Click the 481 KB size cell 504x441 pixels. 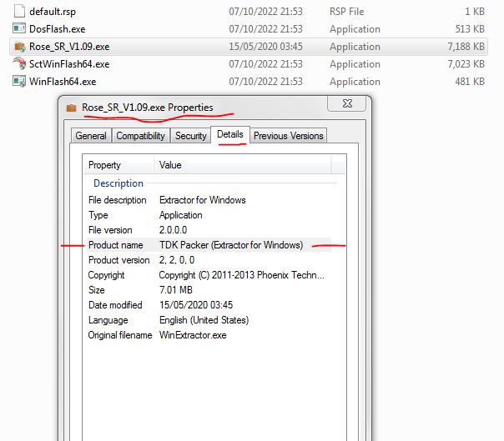(x=470, y=82)
